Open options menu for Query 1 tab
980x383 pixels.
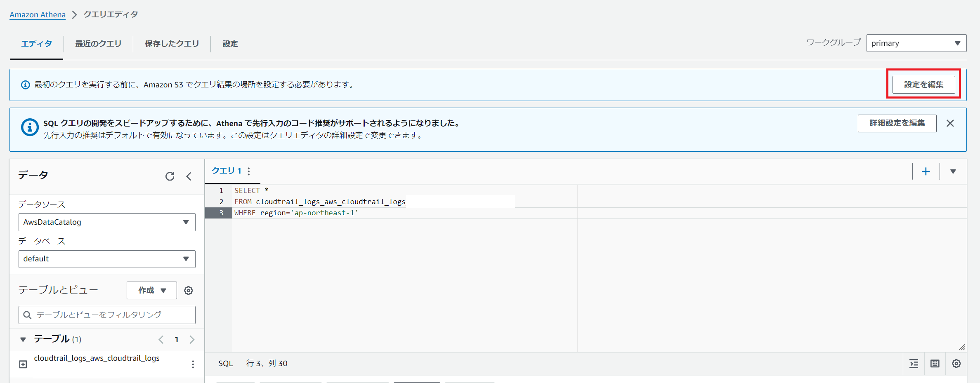(249, 171)
